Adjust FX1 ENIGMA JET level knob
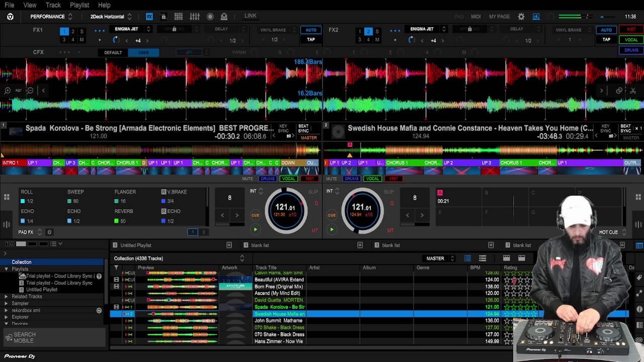Image resolution: width=644 pixels, height=362 pixels. (x=116, y=40)
